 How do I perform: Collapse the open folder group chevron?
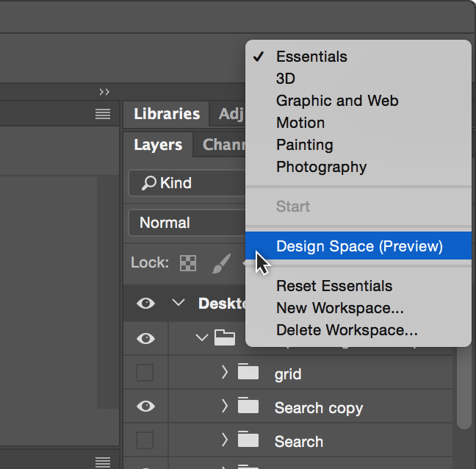pyautogui.click(x=202, y=337)
